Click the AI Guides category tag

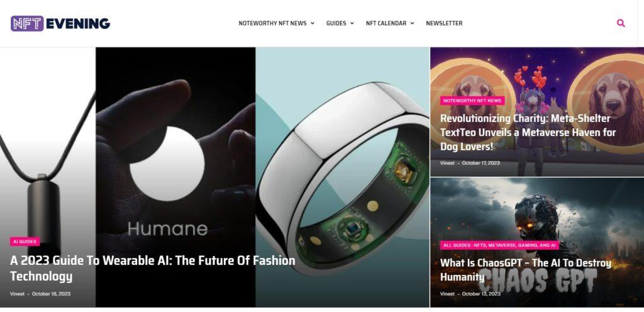click(x=25, y=242)
